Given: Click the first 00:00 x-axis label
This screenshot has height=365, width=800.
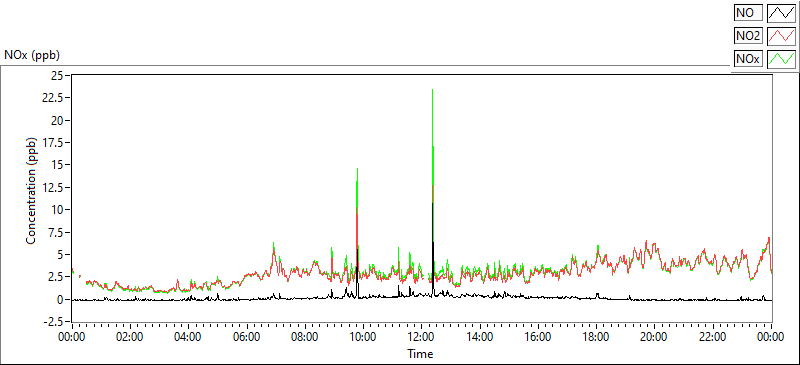Looking at the screenshot, I should 72,336.
